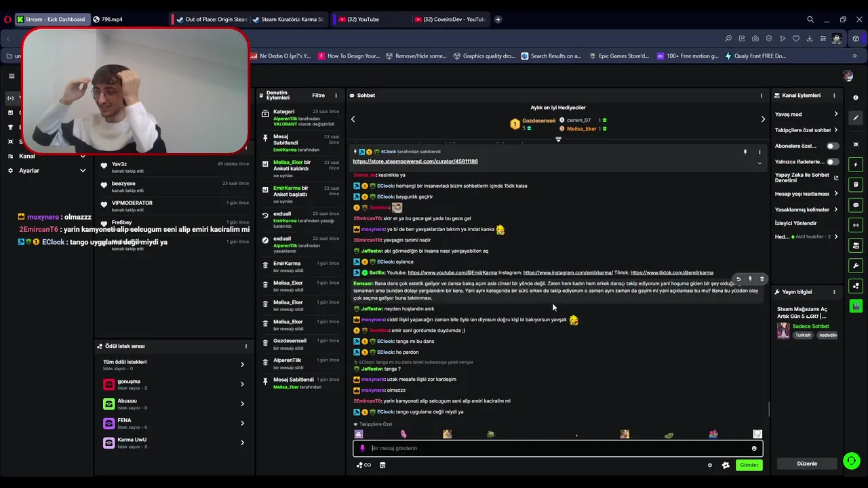Go to next top gifters slide
The image size is (868, 488).
[x=763, y=119]
